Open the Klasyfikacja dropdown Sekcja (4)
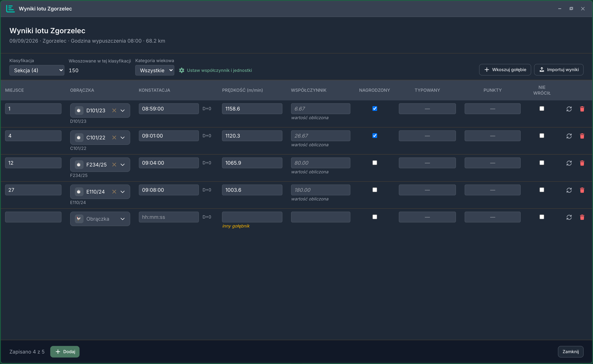 pyautogui.click(x=37, y=70)
